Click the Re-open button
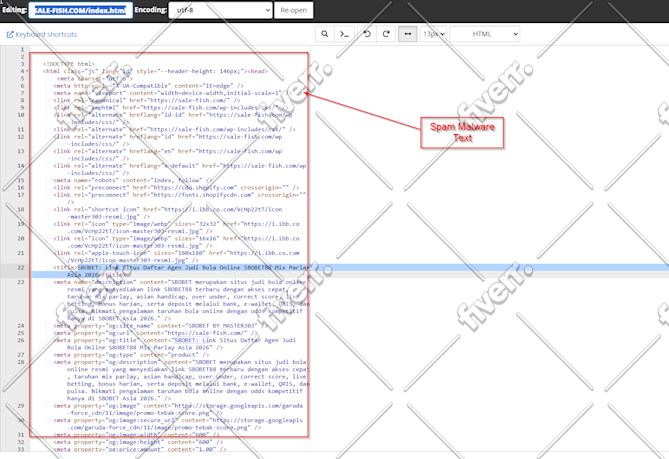669x459 pixels. coord(294,10)
